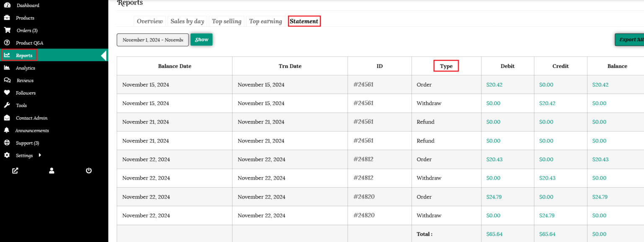Image resolution: width=644 pixels, height=242 pixels.
Task: Open order #24812 link in Order row
Action: pos(363,160)
